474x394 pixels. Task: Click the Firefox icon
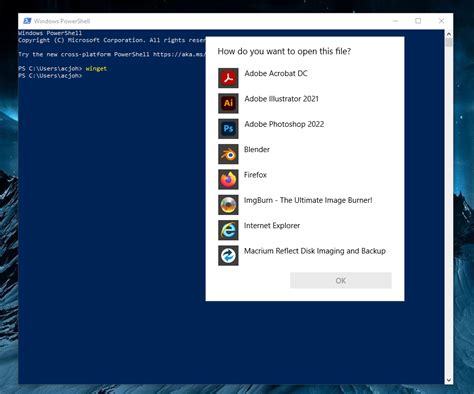click(228, 179)
